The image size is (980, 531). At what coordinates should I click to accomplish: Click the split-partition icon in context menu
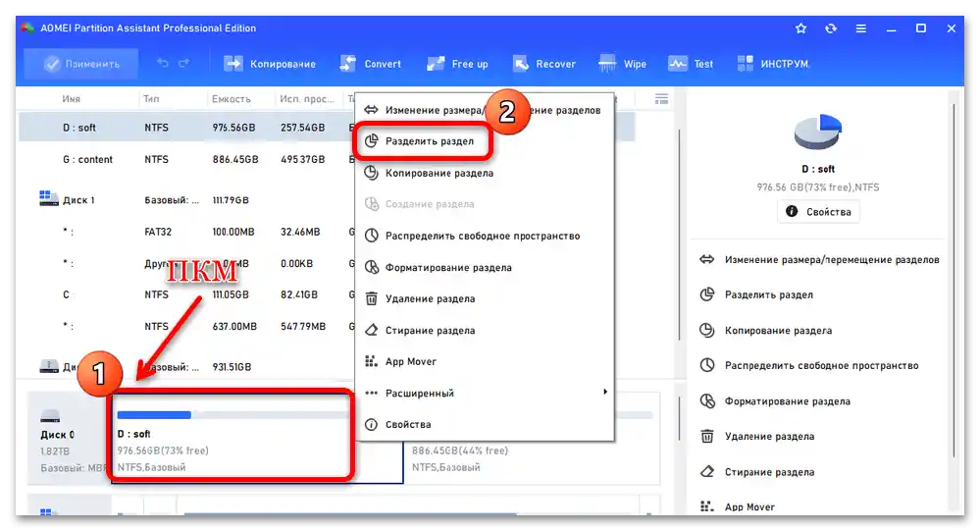[x=371, y=141]
